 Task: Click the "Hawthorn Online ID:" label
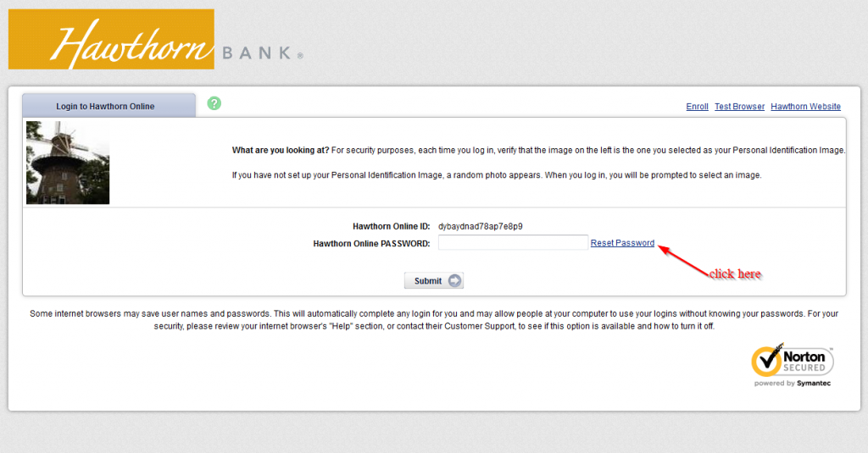(392, 226)
